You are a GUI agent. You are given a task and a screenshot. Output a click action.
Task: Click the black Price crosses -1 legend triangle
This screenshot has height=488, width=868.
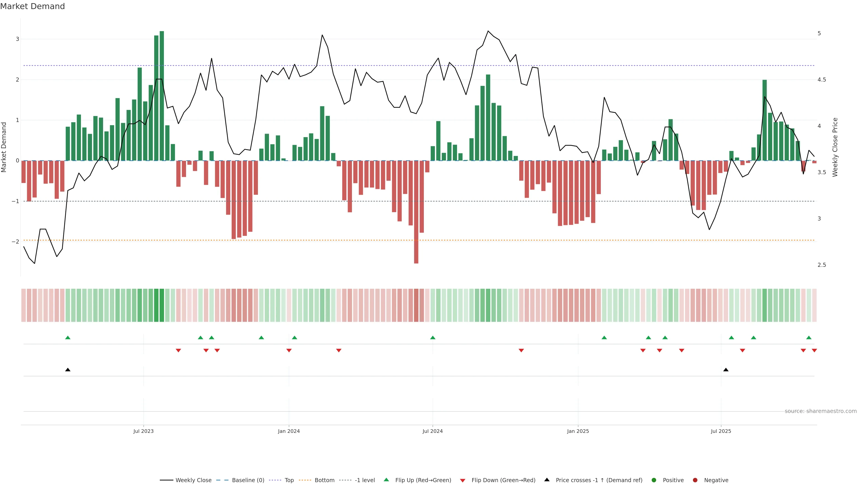click(547, 480)
